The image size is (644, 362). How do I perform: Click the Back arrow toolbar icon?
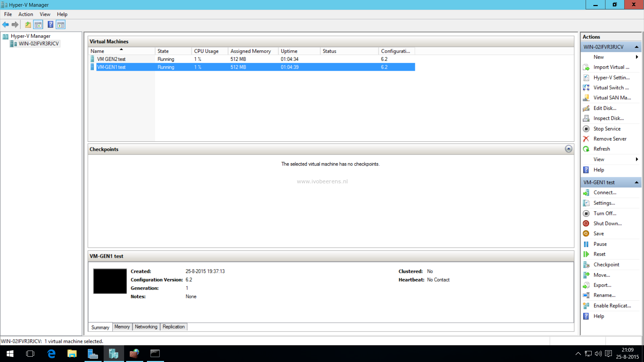[5, 24]
